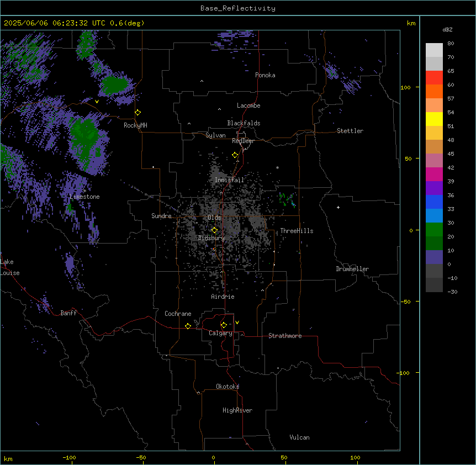
Task: Click the Olds city label
Action: coord(214,218)
